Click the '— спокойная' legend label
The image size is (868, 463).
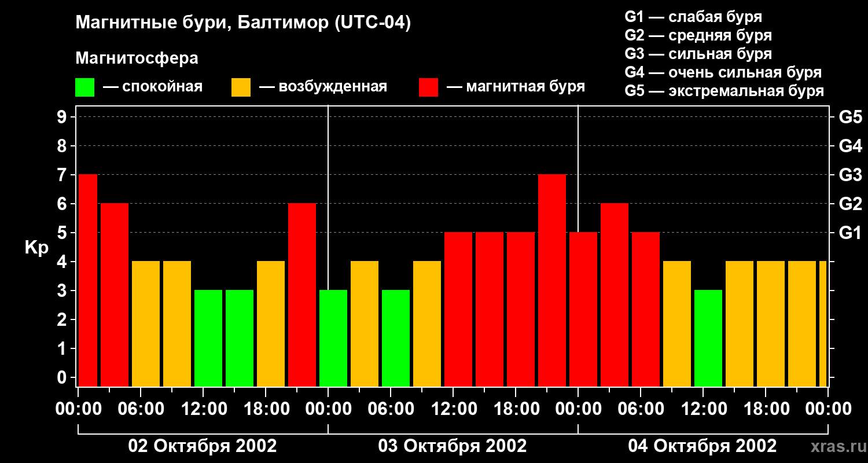[153, 87]
